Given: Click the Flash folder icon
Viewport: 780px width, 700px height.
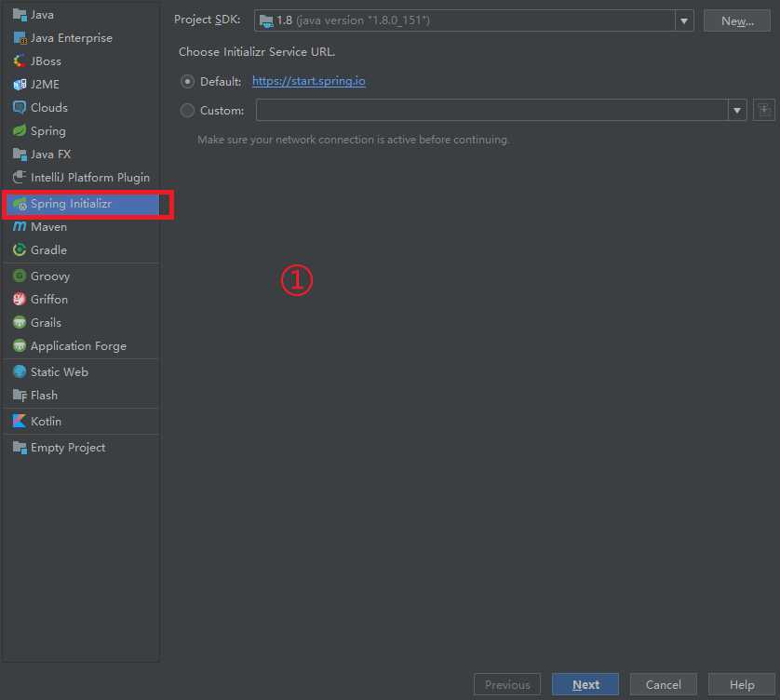Looking at the screenshot, I should point(20,395).
